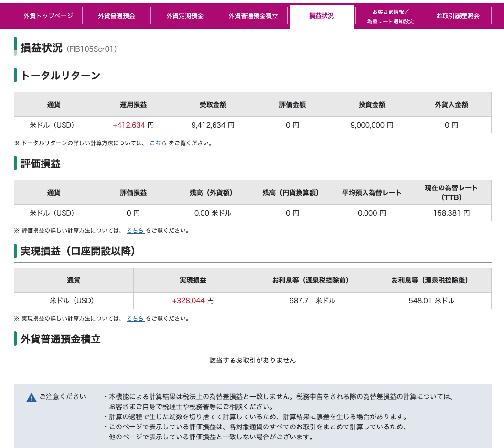Select the 外貨普通預金積立 tab

click(253, 16)
